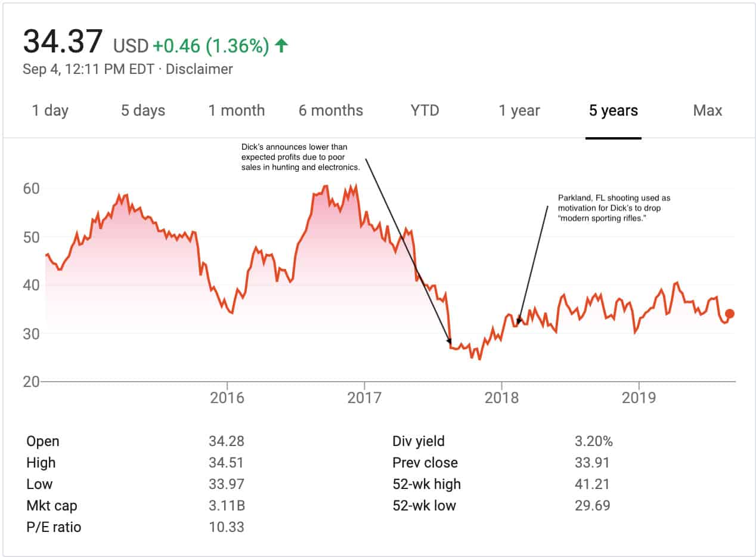The image size is (756, 557).
Task: Click the 5 years tab
Action: 614,110
